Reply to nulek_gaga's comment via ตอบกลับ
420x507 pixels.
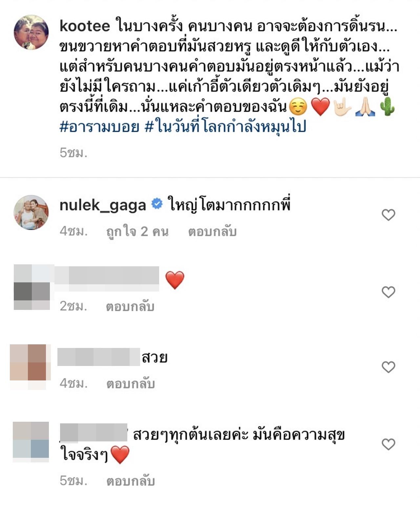pos(212,232)
